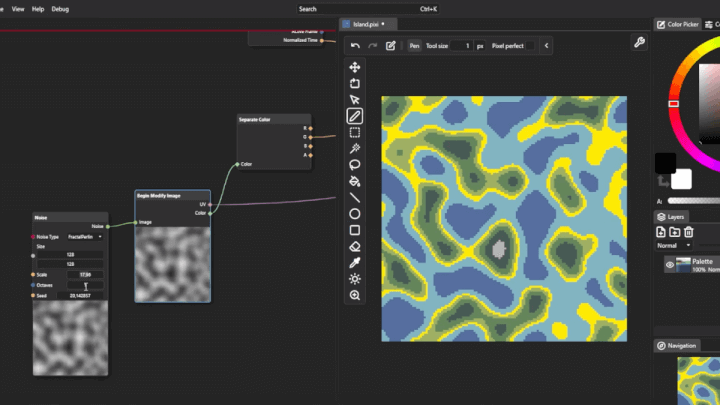Click the Noise node preview thumbnail
Screen dimensions: 720x405
pyautogui.click(x=70, y=338)
